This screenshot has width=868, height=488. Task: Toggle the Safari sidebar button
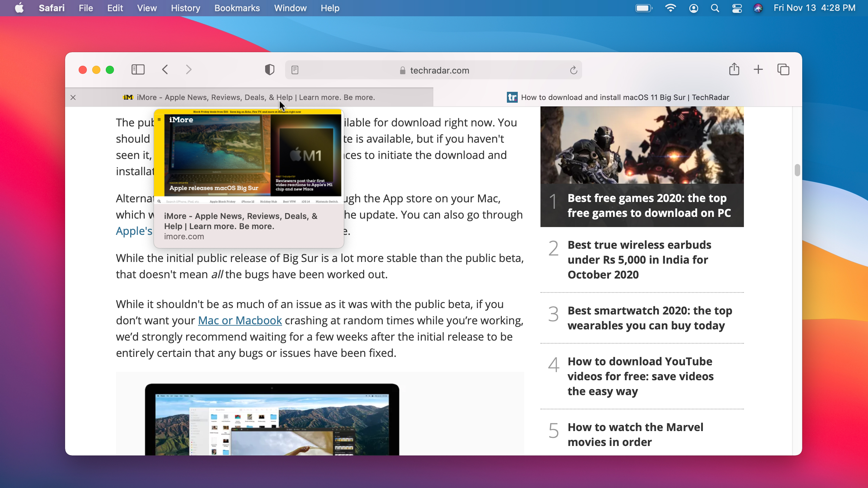click(138, 70)
